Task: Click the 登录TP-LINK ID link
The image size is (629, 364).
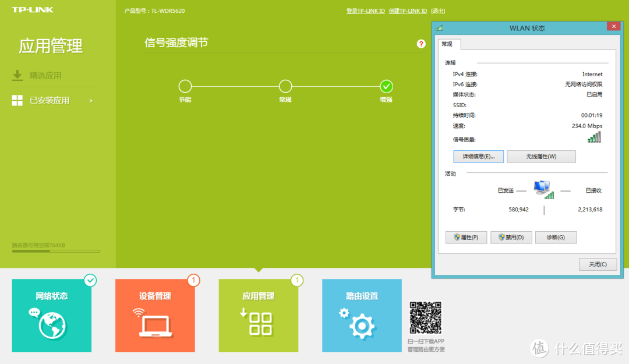Action: pyautogui.click(x=365, y=10)
